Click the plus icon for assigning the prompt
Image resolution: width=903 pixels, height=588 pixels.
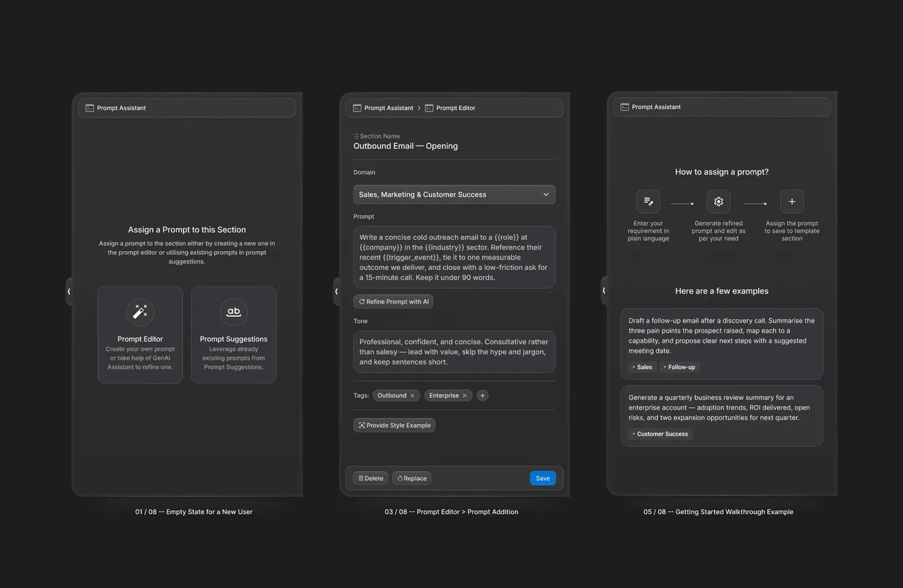click(x=792, y=201)
